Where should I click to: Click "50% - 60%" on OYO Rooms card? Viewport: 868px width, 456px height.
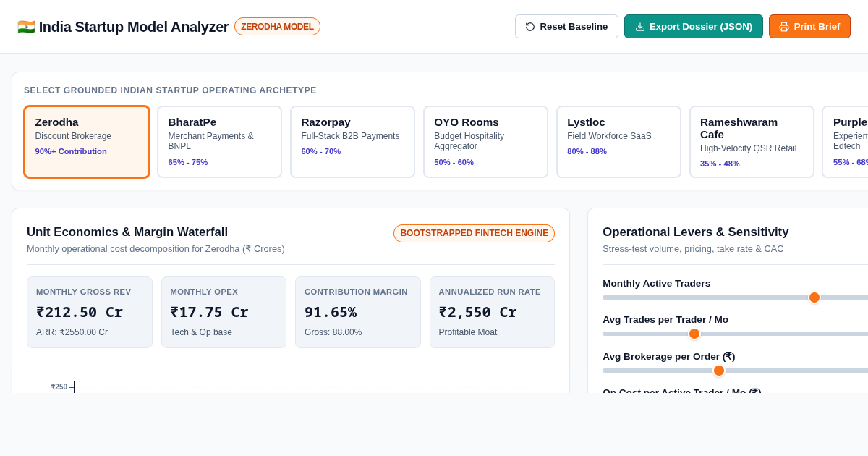point(454,162)
